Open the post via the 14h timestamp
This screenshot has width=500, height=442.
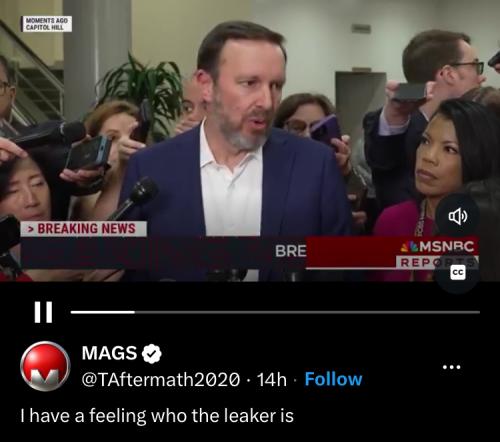click(272, 379)
